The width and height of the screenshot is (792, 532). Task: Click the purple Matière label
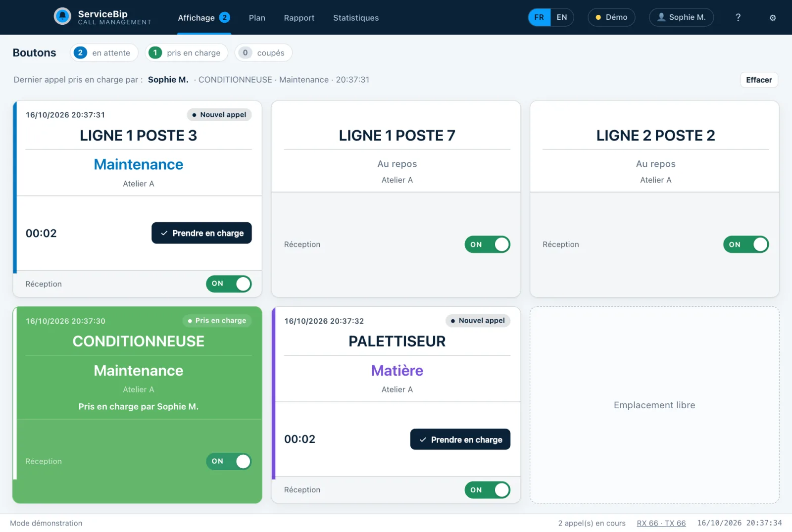(x=397, y=371)
